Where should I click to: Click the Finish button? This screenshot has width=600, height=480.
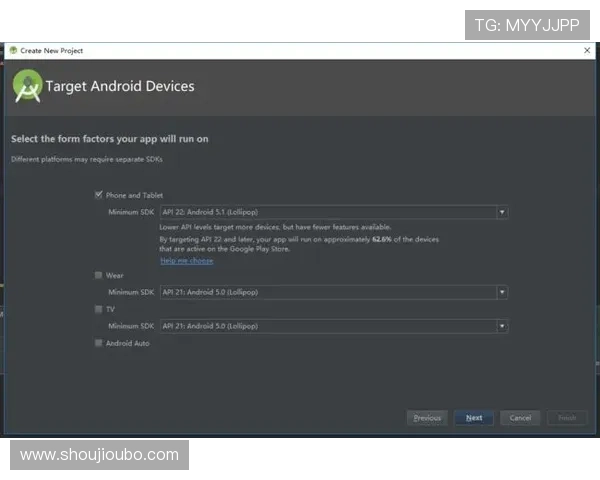[x=567, y=418]
